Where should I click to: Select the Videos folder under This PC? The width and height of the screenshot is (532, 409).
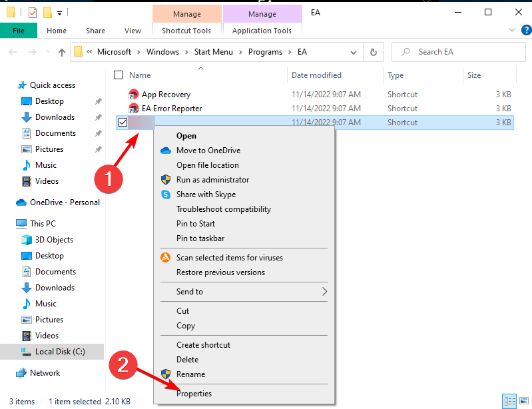pyautogui.click(x=47, y=336)
